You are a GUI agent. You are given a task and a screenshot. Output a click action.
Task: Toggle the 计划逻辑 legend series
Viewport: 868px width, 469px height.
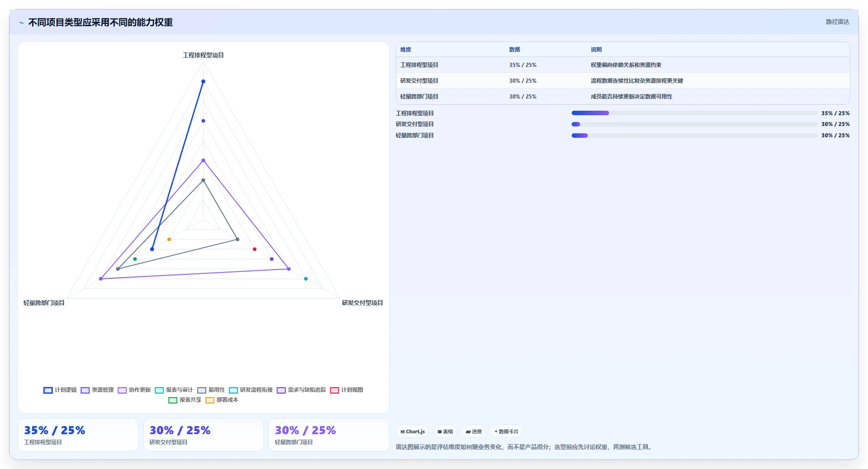click(60, 390)
